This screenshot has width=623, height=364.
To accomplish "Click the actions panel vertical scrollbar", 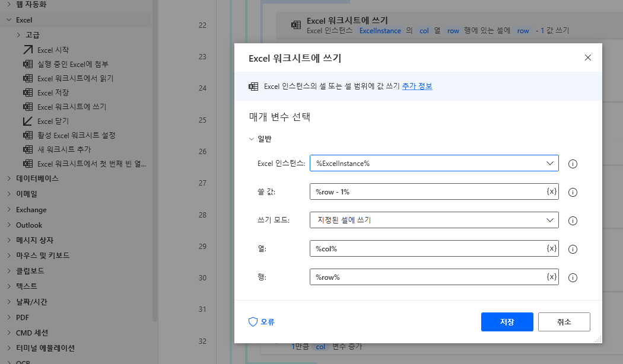I will click(155, 161).
